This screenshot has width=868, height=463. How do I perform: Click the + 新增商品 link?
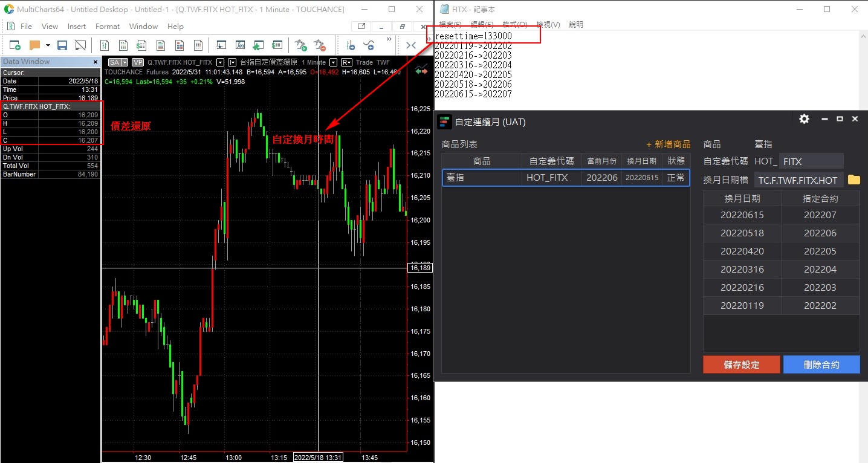coord(668,144)
